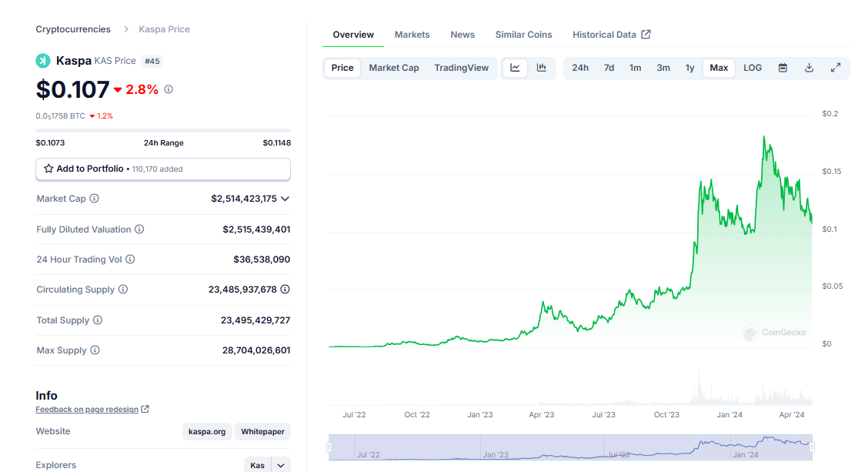Open the Similar Coins tab
The width and height of the screenshot is (868, 472).
click(x=524, y=35)
